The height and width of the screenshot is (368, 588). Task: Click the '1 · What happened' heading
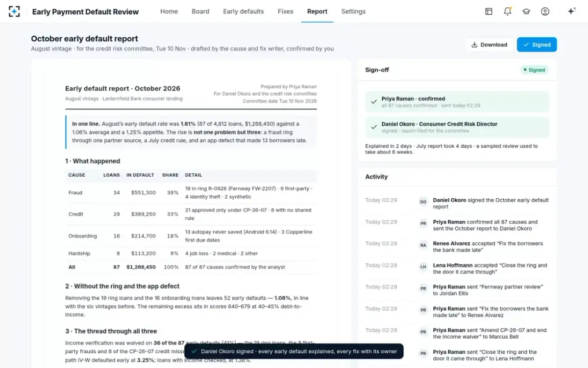point(93,161)
